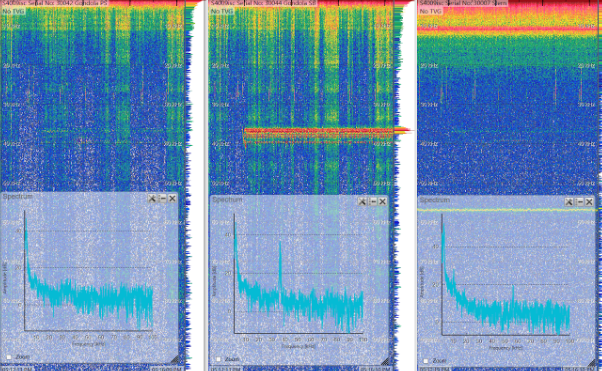Click the No TVG label in Stern panel
The image size is (602, 371).
click(431, 11)
